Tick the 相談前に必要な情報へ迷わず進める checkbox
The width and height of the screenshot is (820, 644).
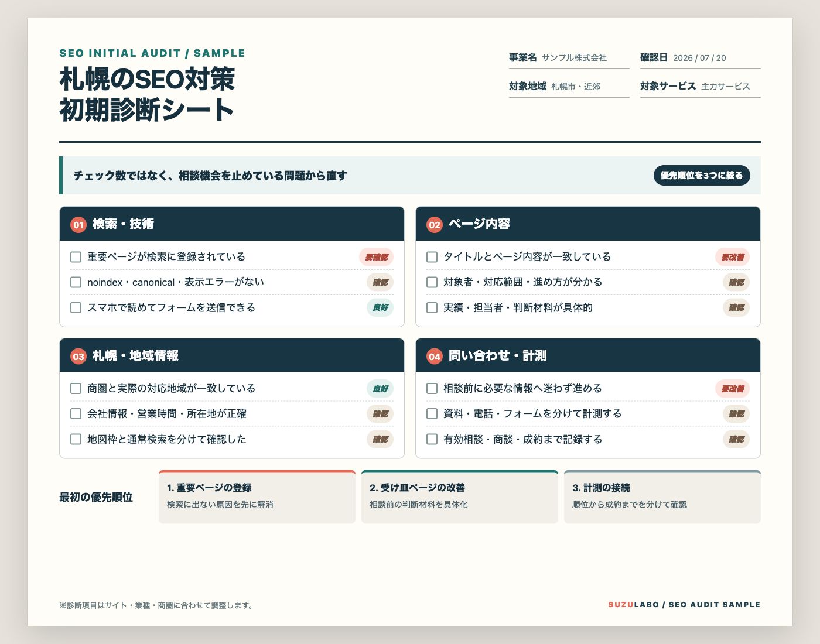click(432, 388)
